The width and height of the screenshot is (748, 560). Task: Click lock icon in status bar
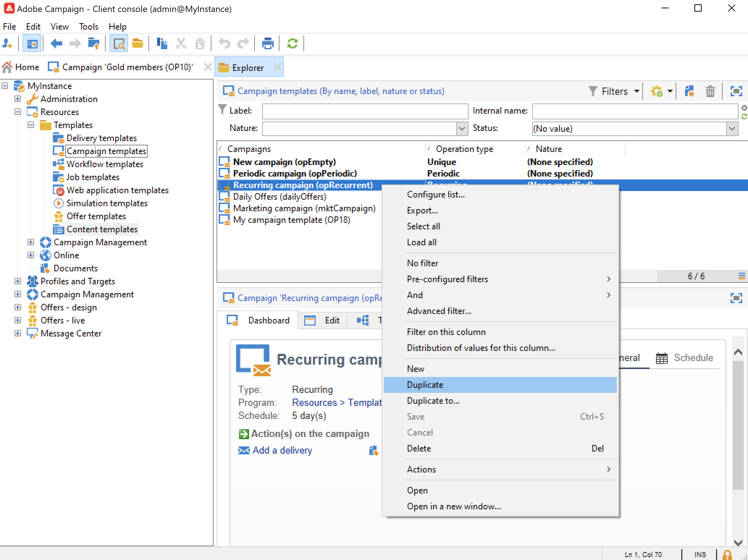point(727,554)
